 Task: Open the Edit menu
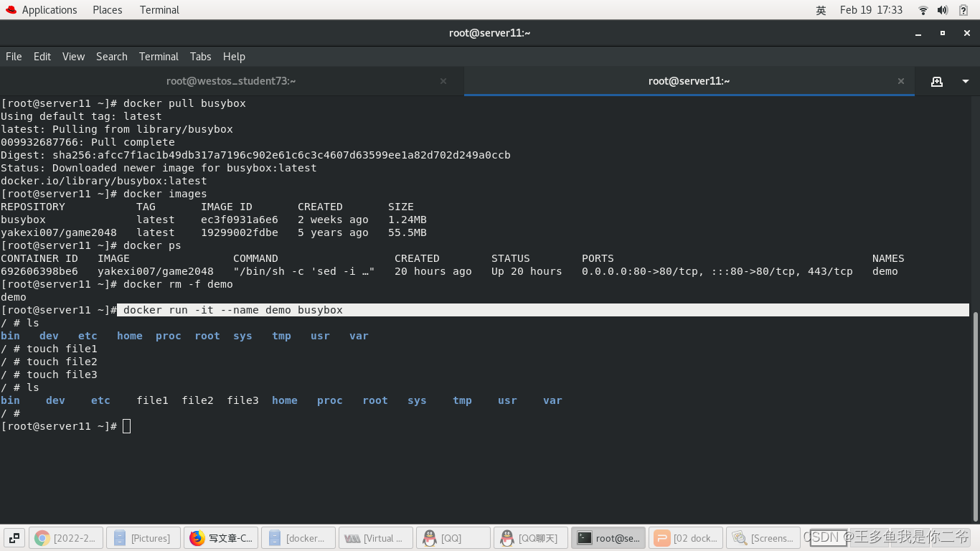(x=42, y=57)
